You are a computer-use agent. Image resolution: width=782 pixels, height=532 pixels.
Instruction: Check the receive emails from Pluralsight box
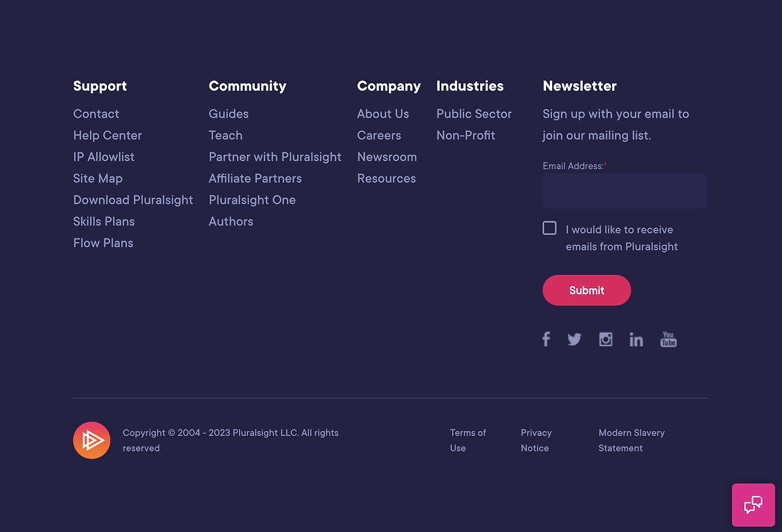[x=550, y=228]
